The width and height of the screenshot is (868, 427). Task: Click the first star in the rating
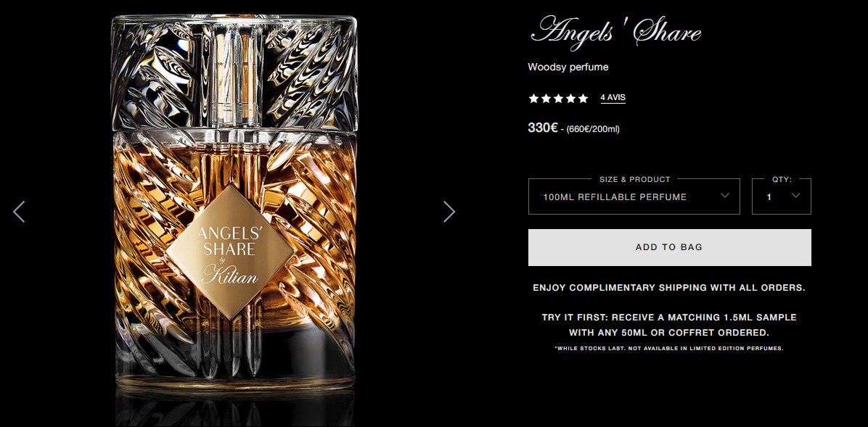533,99
